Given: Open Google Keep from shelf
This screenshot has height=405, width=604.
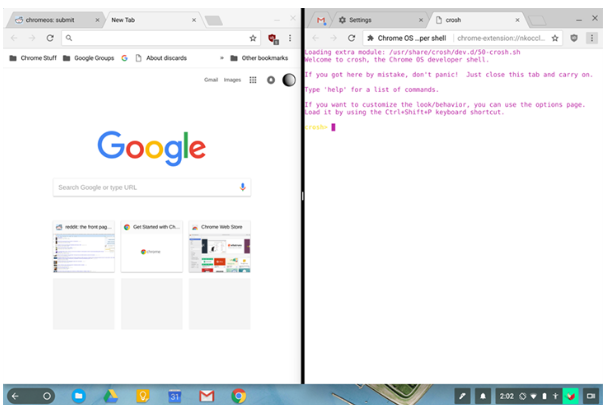Looking at the screenshot, I should [143, 396].
